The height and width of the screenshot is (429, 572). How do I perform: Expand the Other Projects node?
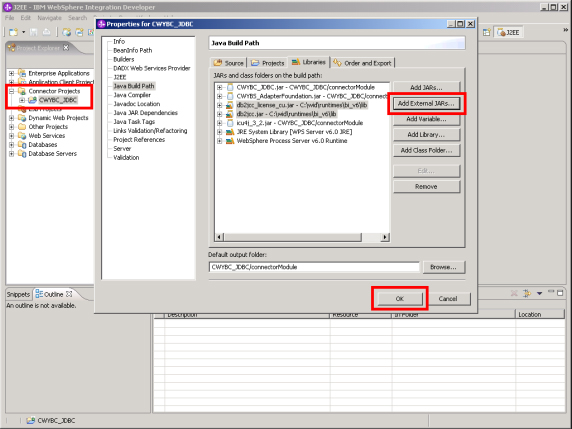[x=12, y=127]
